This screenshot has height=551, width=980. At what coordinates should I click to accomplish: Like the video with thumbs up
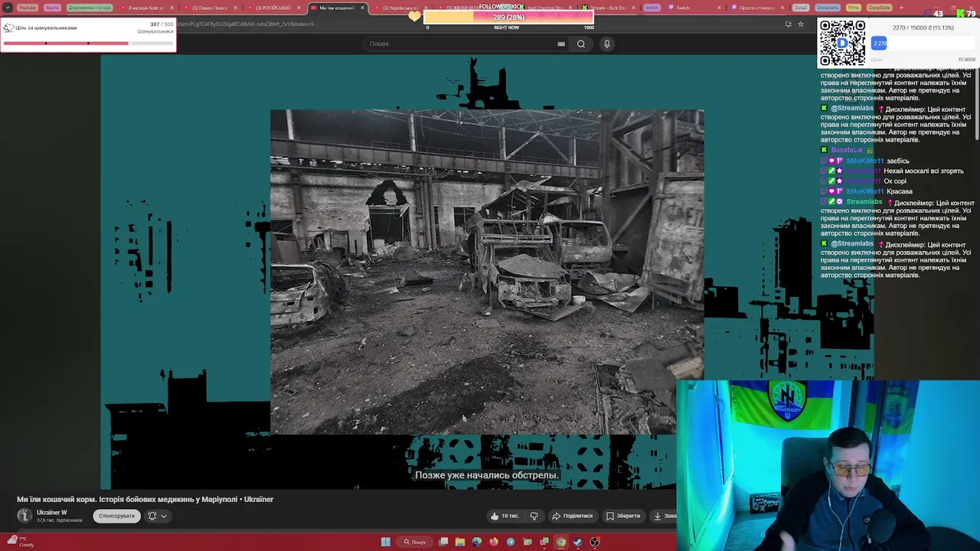tap(495, 516)
